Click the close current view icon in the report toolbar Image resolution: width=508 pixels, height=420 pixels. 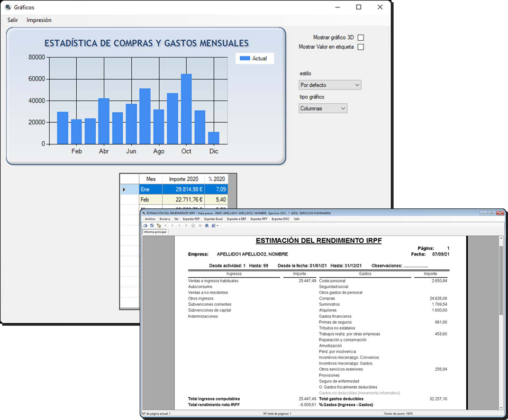point(200,225)
